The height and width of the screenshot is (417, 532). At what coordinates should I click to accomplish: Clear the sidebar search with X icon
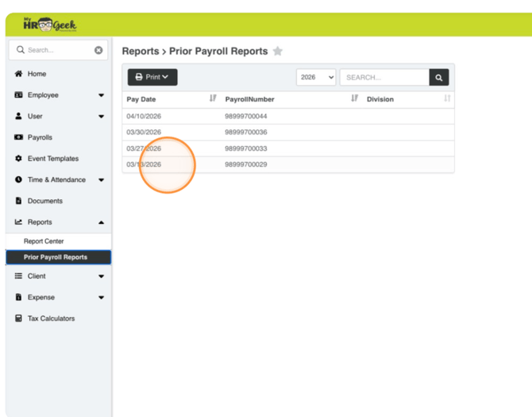tap(98, 50)
